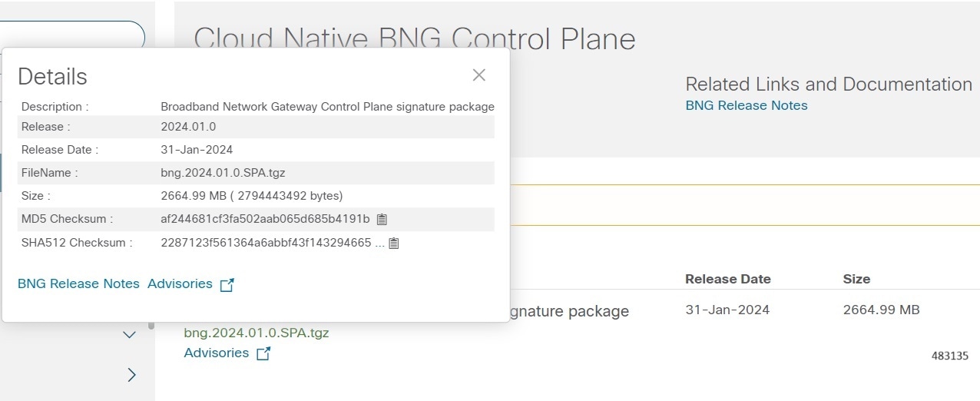Collapse the sidebar item with the down chevron
The image size is (980, 401).
pyautogui.click(x=130, y=335)
